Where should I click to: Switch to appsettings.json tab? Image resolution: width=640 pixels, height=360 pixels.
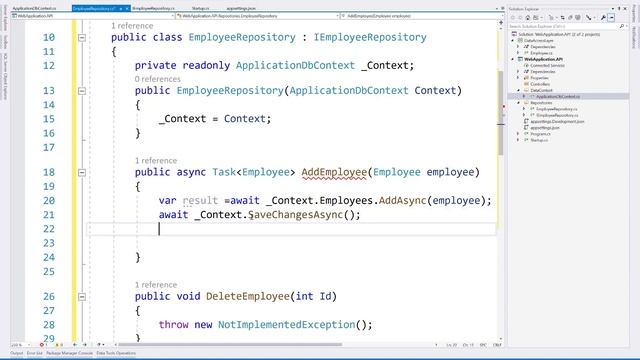pyautogui.click(x=241, y=8)
